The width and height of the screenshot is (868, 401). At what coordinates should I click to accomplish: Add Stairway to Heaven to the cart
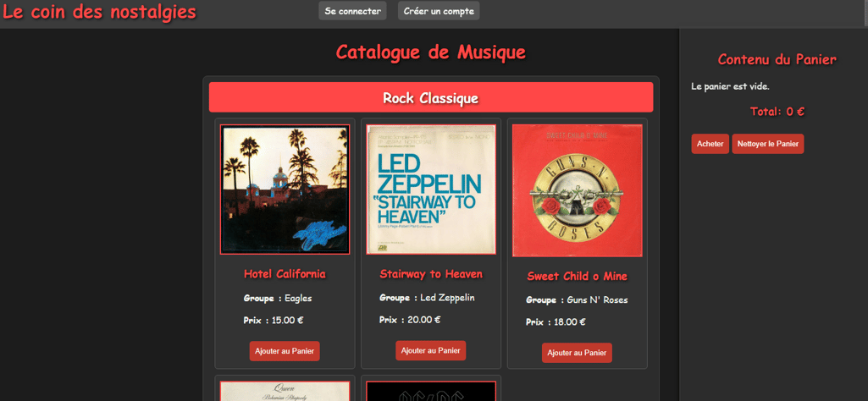point(431,351)
